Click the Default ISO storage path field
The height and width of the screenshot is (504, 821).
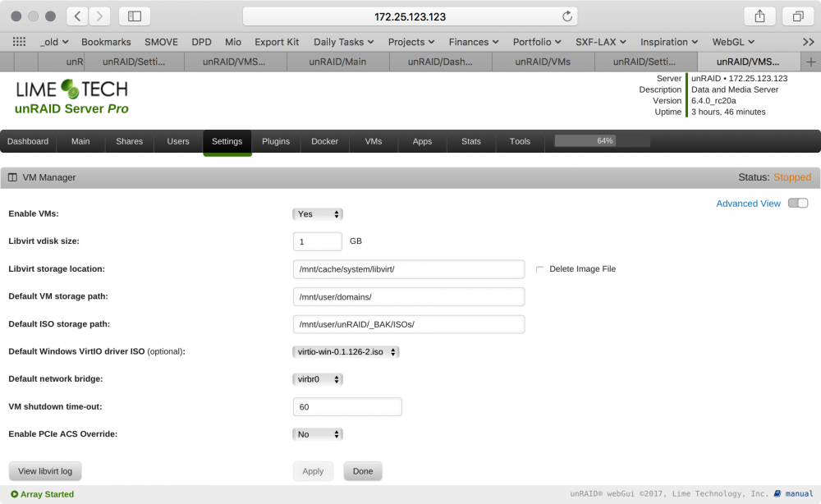(408, 324)
